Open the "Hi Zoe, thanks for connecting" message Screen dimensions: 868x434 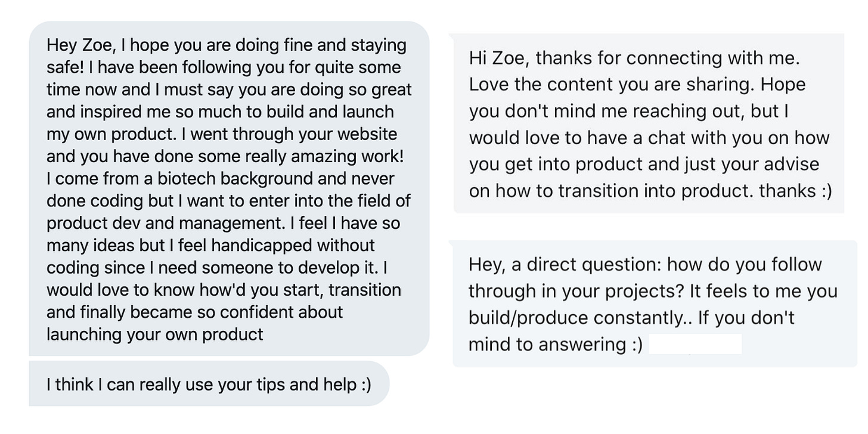click(649, 123)
